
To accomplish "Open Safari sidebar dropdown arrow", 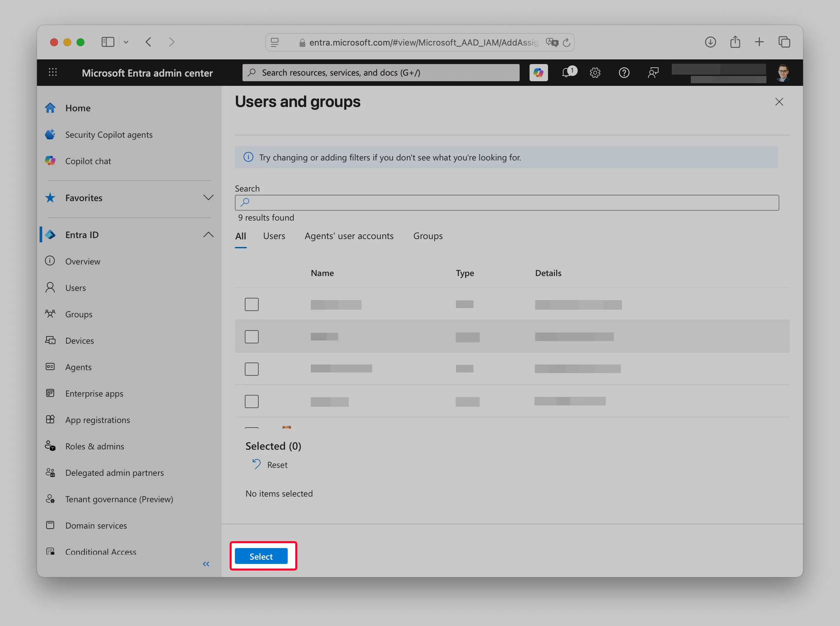I will pos(126,42).
